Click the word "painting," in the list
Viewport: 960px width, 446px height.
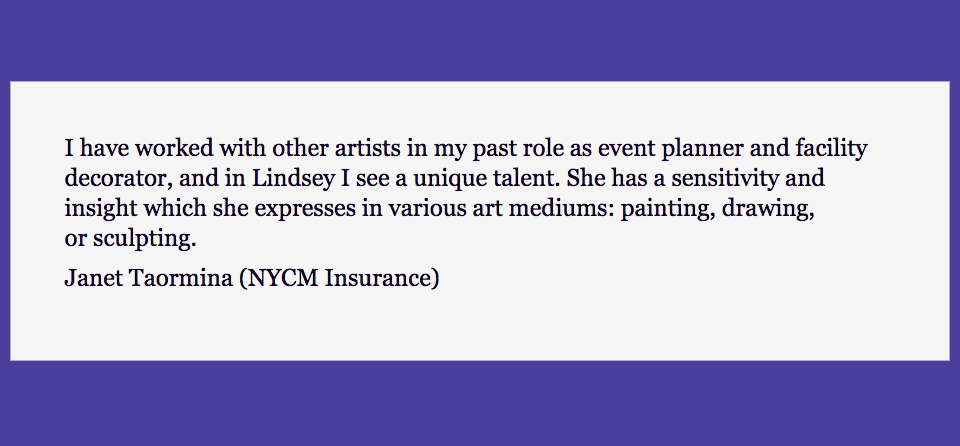pos(669,209)
